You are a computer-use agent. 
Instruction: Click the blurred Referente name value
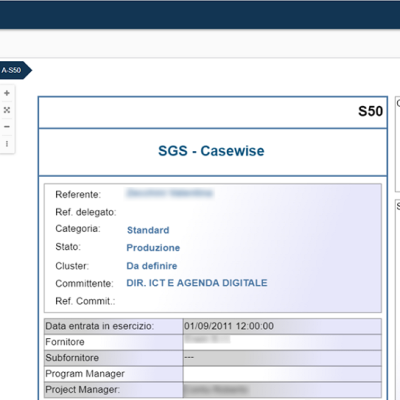(169, 193)
